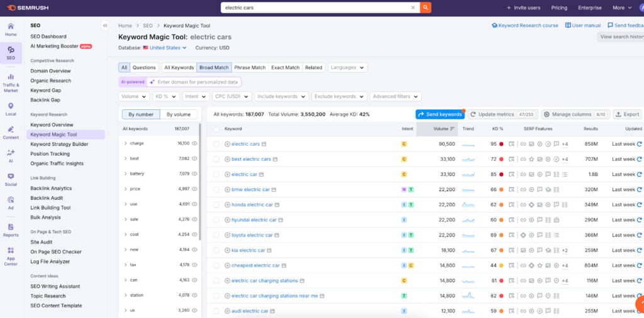Click the 'Enter domain for personalized data' field

point(194,82)
